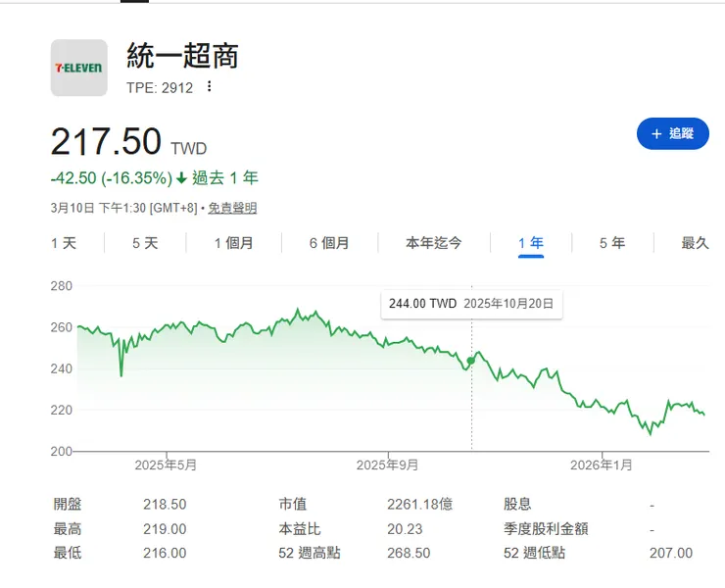Screen dimensions: 725x588
Task: Click the 股息 label
Action: tap(517, 504)
